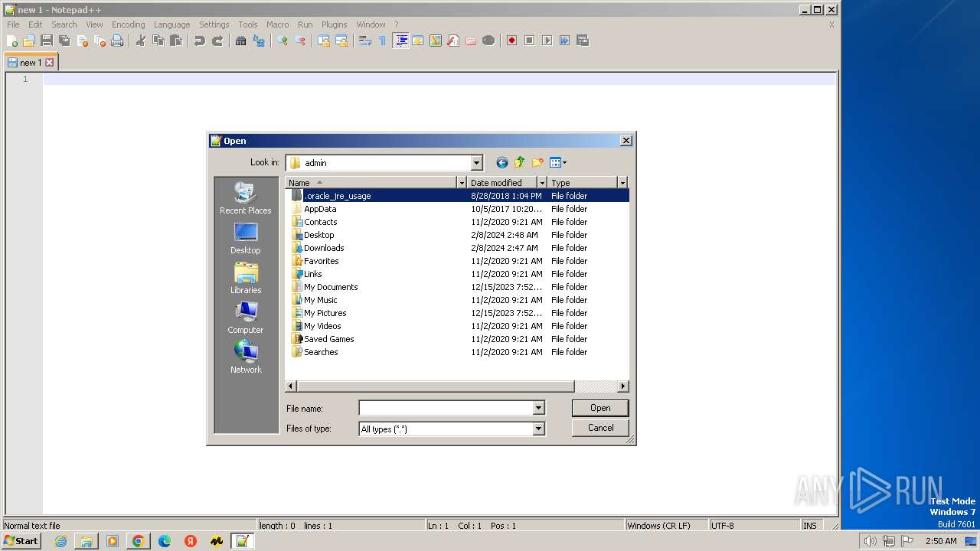Select the AppData folder
This screenshot has width=980, height=551.
coord(320,209)
